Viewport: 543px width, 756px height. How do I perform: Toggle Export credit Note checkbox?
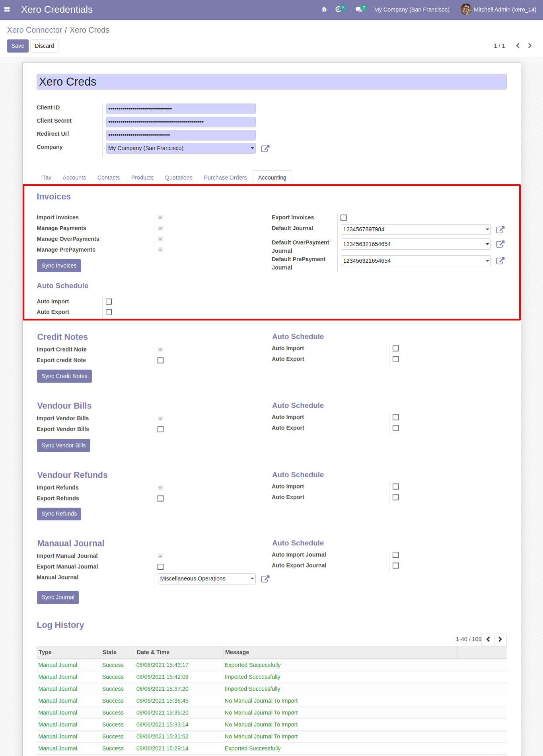(160, 361)
